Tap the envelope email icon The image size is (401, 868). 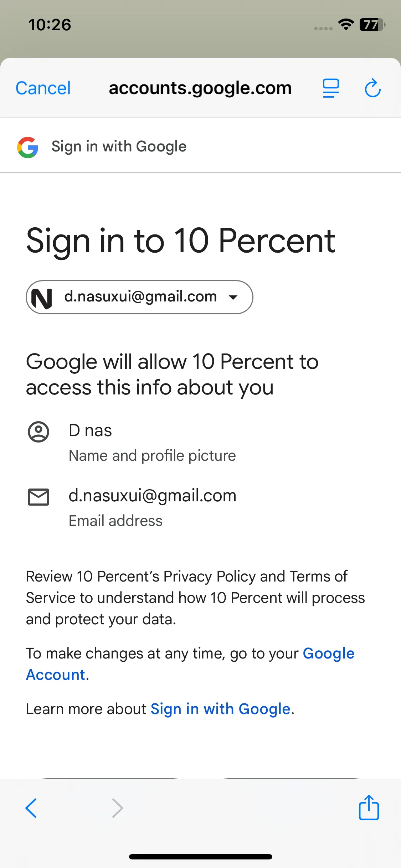38,497
